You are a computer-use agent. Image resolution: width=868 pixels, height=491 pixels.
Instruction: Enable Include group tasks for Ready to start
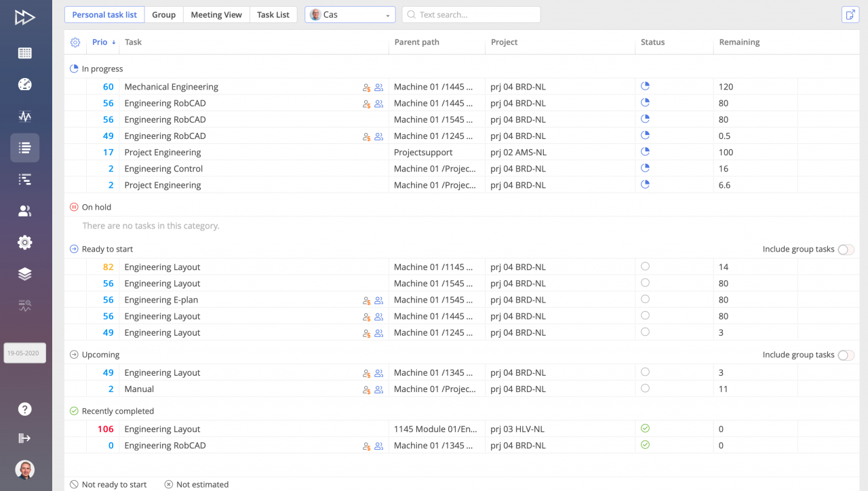pyautogui.click(x=846, y=250)
